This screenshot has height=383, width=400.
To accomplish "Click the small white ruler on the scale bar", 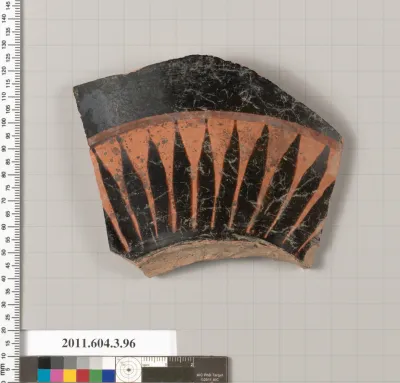I will pyautogui.click(x=154, y=362).
